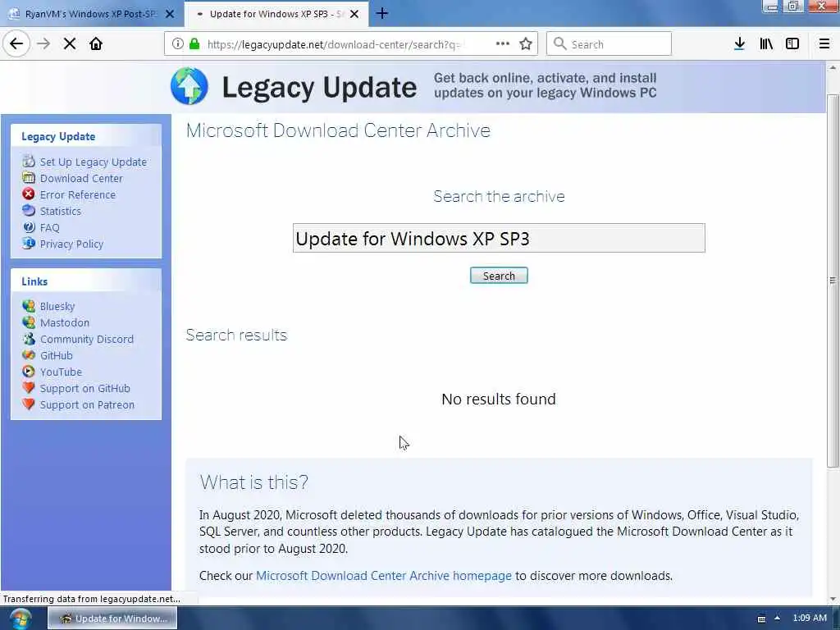Open the Download Center link
The width and height of the screenshot is (840, 630).
(81, 178)
